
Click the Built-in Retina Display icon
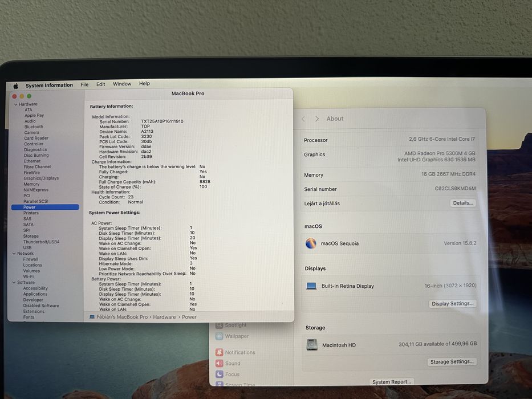click(x=311, y=286)
